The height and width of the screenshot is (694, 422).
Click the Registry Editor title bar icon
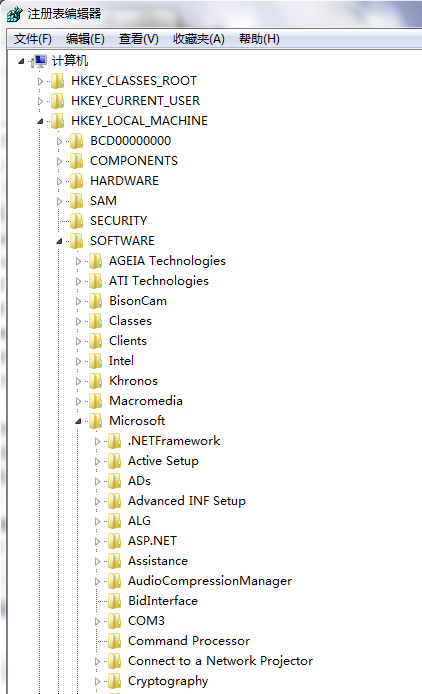coord(14,14)
